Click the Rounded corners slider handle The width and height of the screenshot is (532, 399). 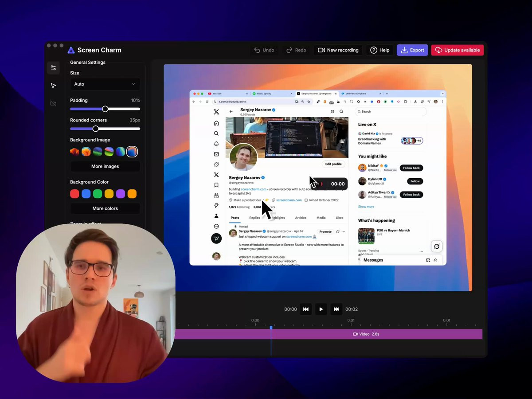95,129
